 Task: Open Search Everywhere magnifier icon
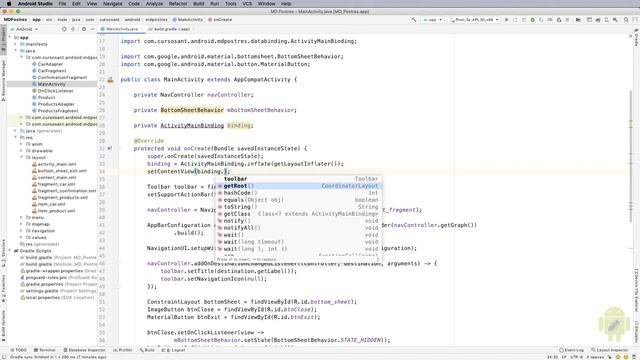(626, 20)
